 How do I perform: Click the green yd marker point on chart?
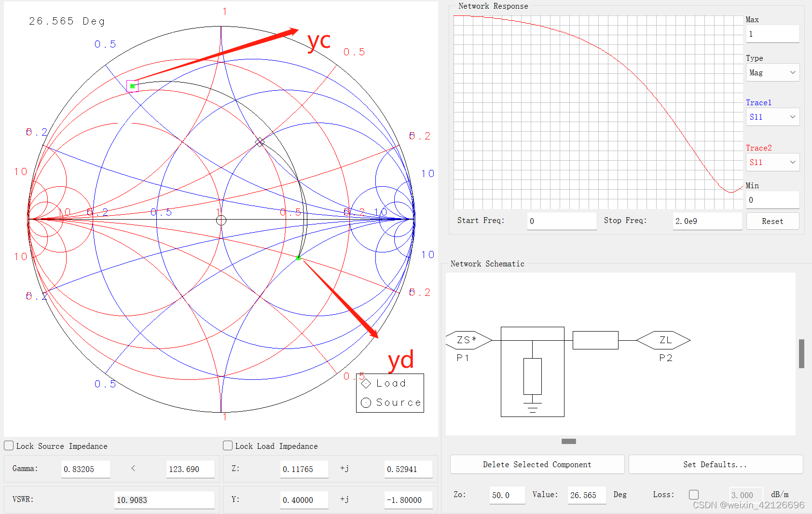click(298, 258)
